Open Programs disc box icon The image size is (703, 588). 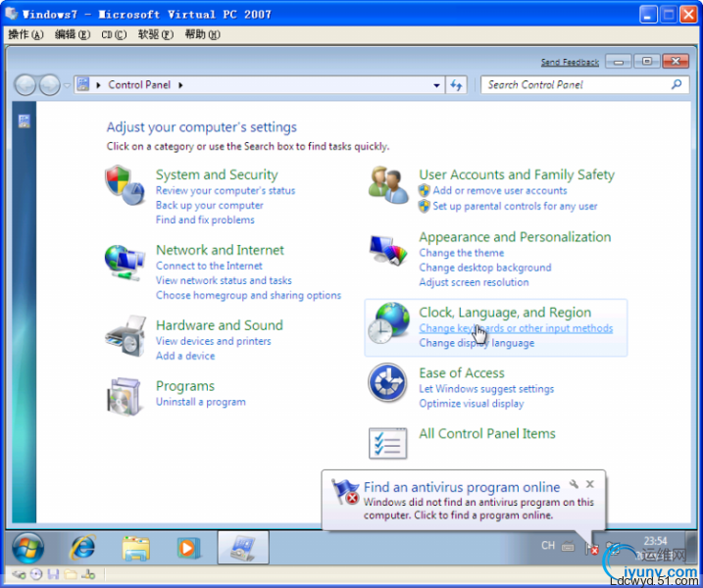(125, 397)
